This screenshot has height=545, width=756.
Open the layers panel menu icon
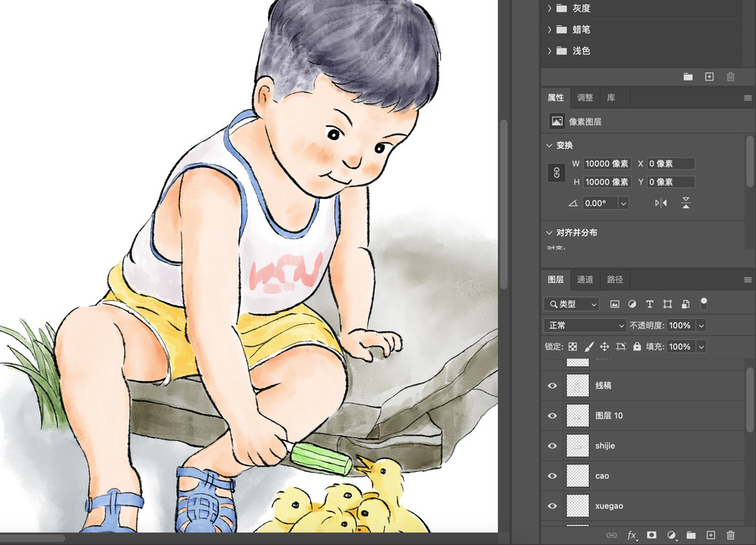pos(748,280)
